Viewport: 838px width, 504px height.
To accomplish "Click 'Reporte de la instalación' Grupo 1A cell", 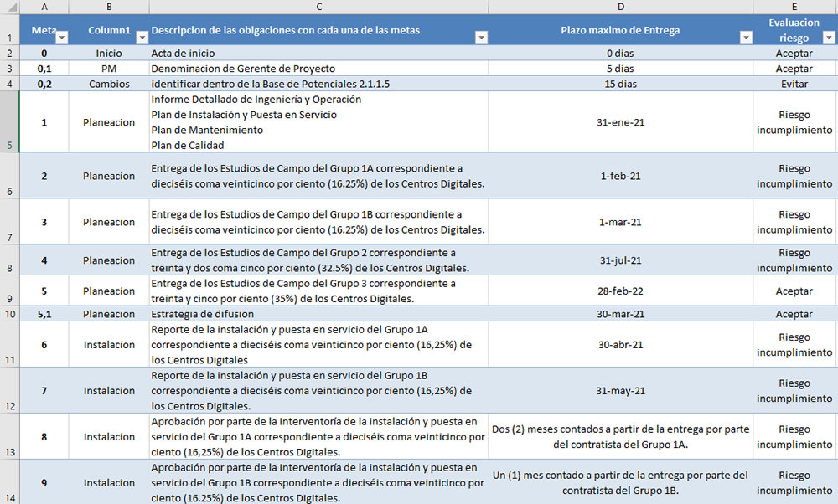I will pos(318,344).
